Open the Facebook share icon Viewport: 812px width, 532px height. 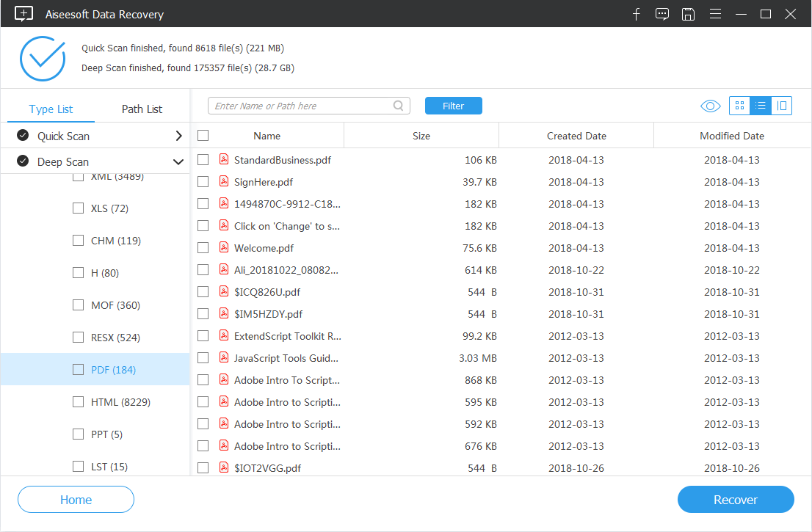click(x=637, y=14)
